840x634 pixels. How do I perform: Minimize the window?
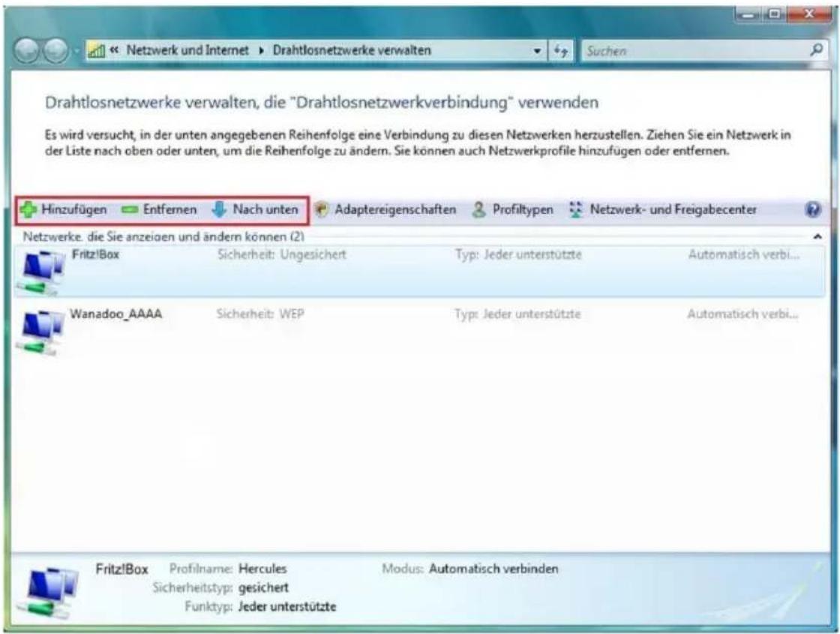pyautogui.click(x=748, y=14)
